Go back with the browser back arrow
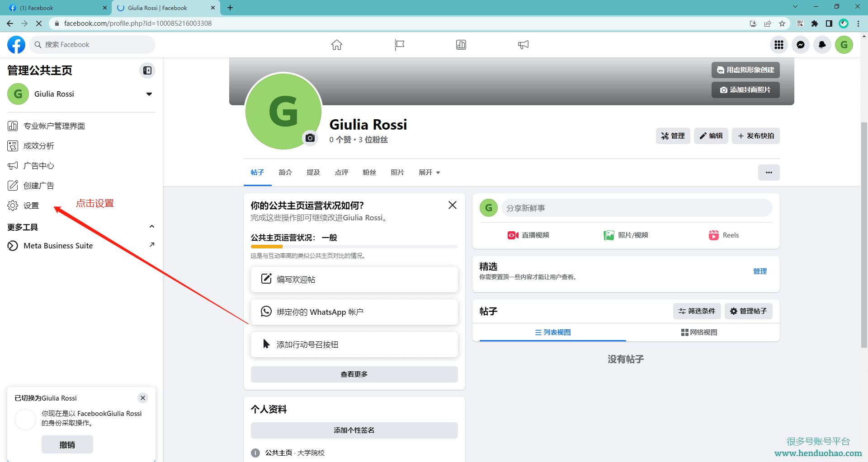 click(10, 23)
